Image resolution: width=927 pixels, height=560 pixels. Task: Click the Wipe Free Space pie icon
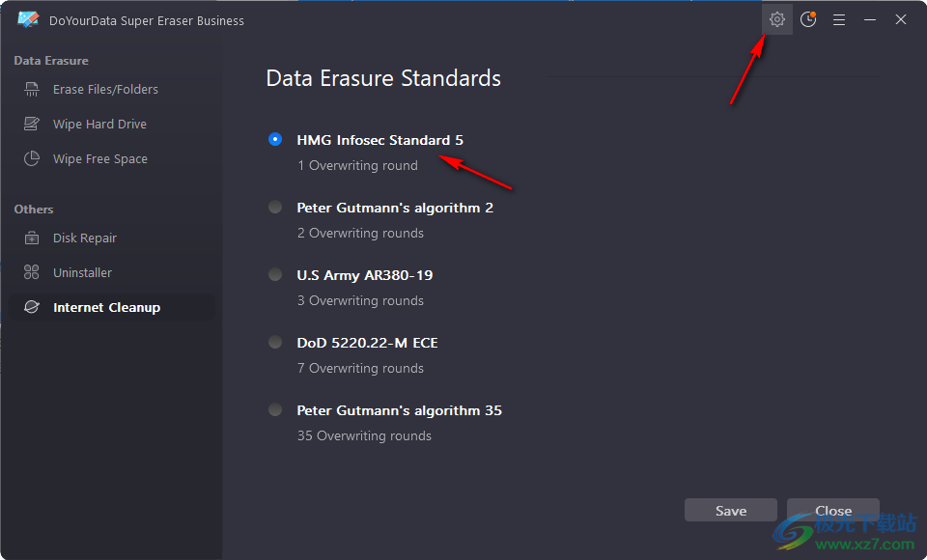coord(31,158)
